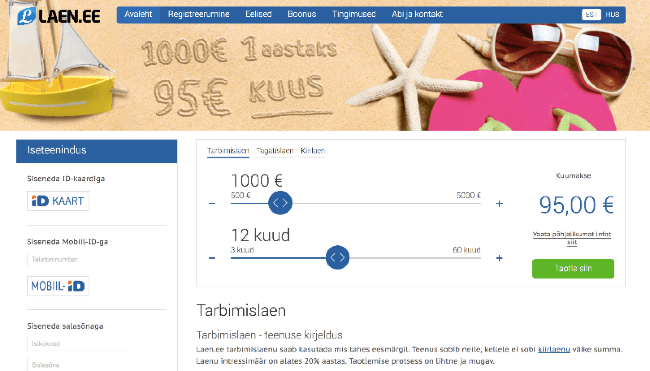Select the Kiirlaen tab
The height and width of the screenshot is (371, 650).
(313, 151)
